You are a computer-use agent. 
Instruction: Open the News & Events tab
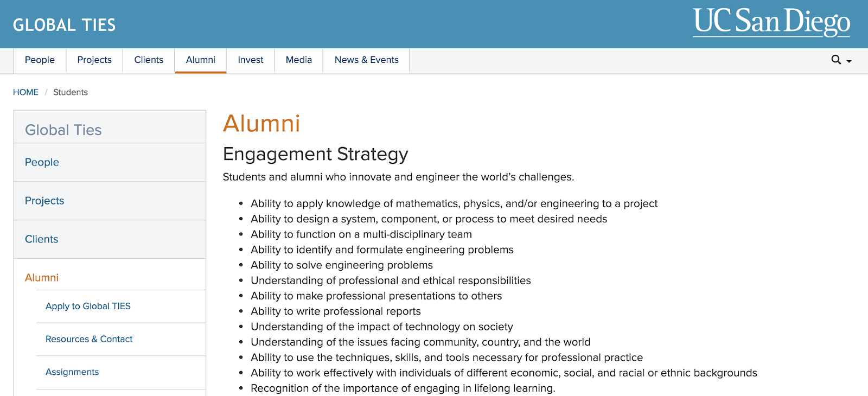point(367,60)
